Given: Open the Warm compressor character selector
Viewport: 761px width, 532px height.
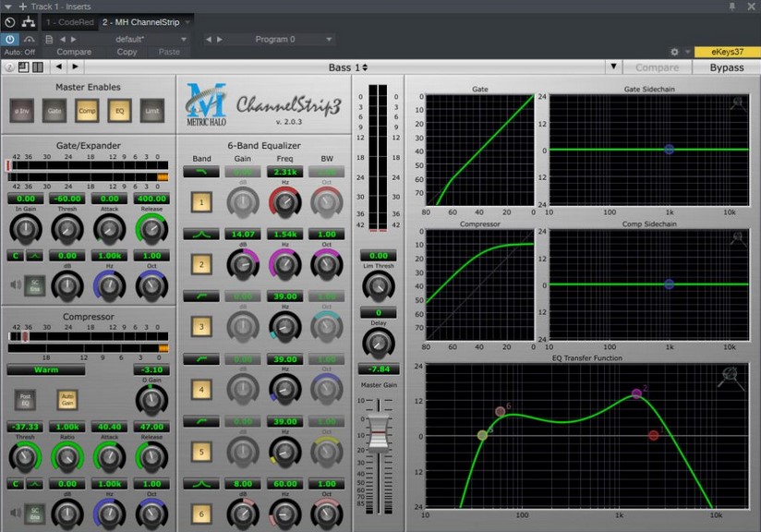Looking at the screenshot, I should (x=46, y=369).
